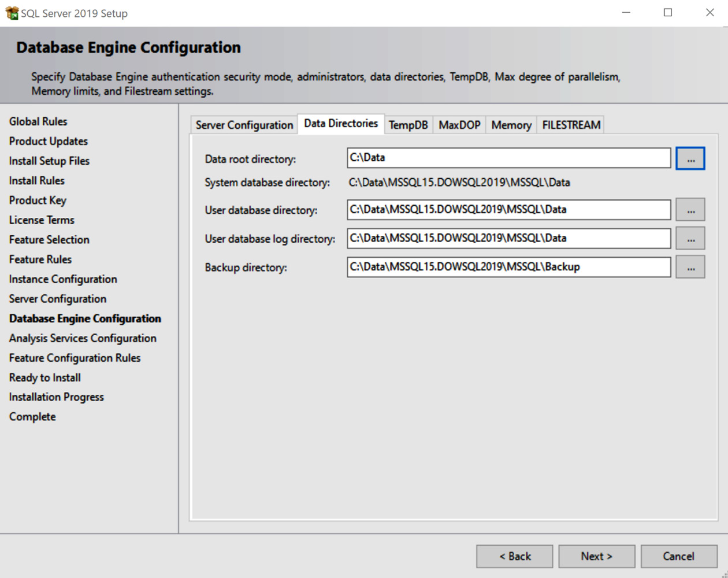Browse for User database log directory location

[x=690, y=238]
